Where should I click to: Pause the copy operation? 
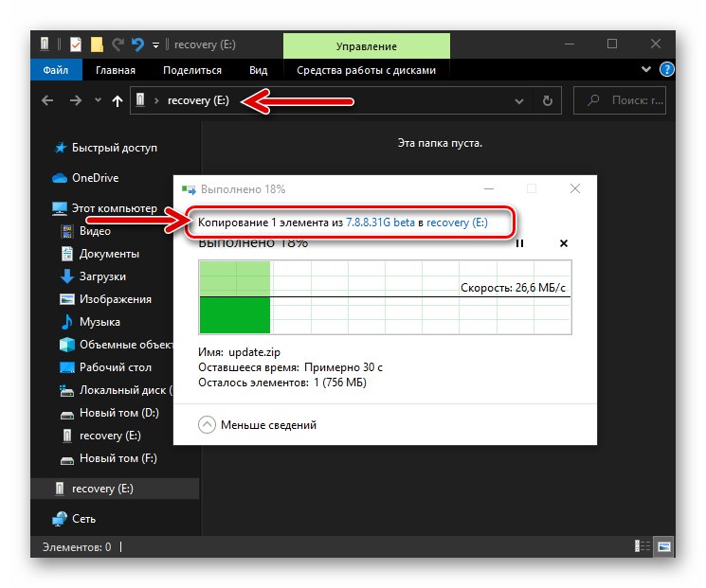coord(519,243)
